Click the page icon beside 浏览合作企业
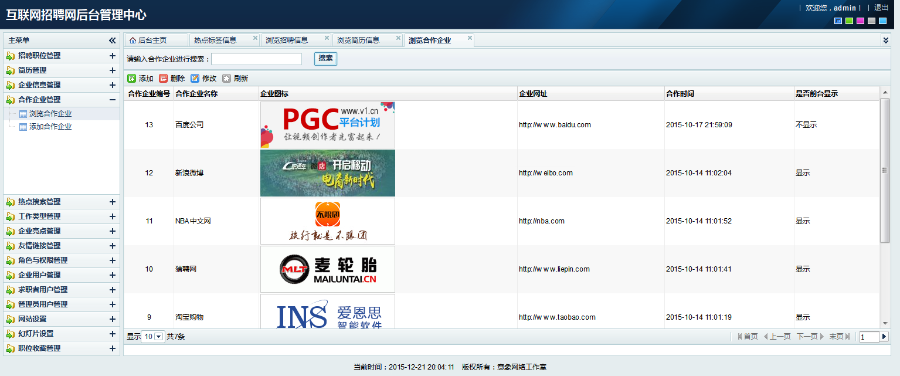 [x=24, y=114]
